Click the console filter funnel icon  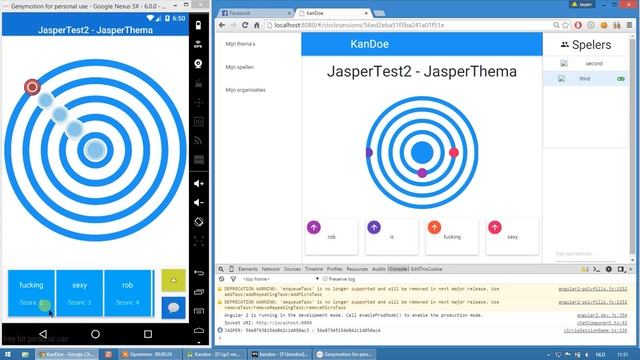(x=233, y=279)
